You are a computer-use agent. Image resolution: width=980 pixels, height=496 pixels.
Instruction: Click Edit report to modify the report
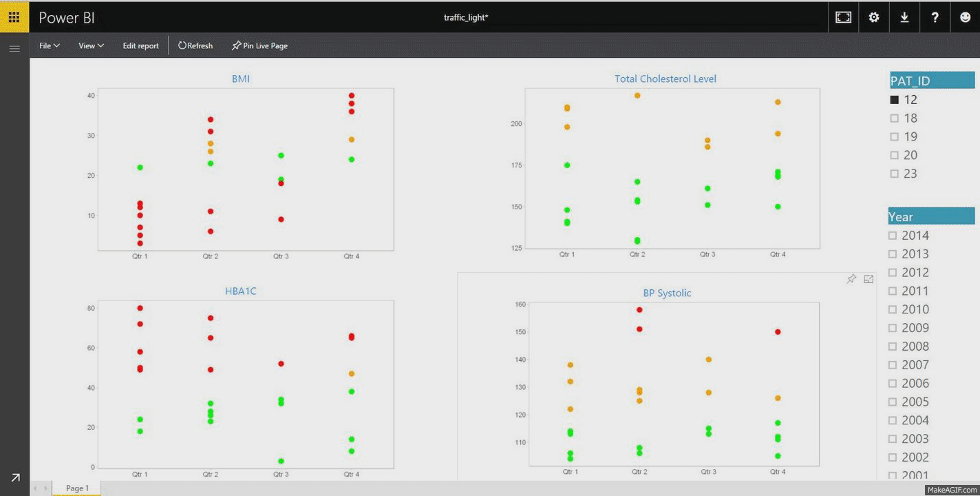click(140, 45)
